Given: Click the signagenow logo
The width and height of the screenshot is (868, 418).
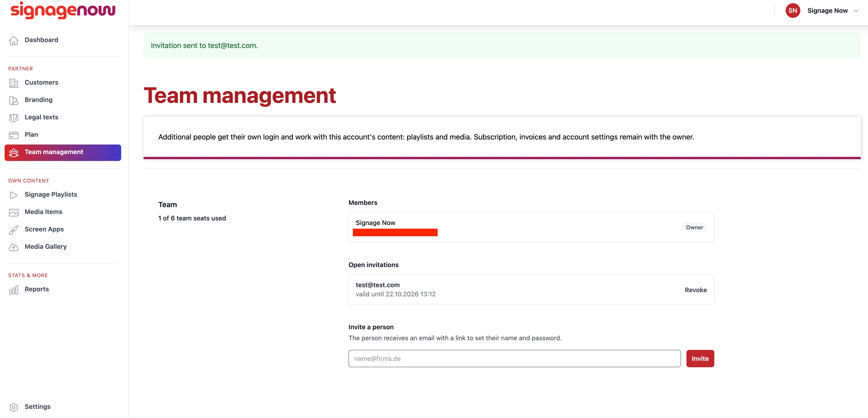Looking at the screenshot, I should point(63,10).
